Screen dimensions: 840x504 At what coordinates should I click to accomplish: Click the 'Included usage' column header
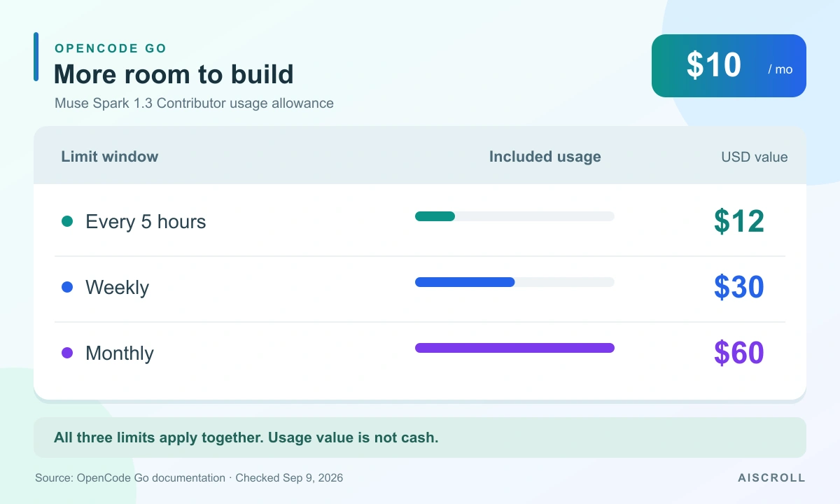click(x=545, y=156)
